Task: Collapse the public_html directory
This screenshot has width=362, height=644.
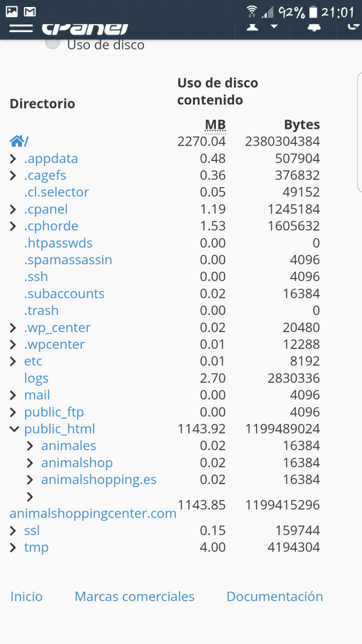Action: point(14,429)
